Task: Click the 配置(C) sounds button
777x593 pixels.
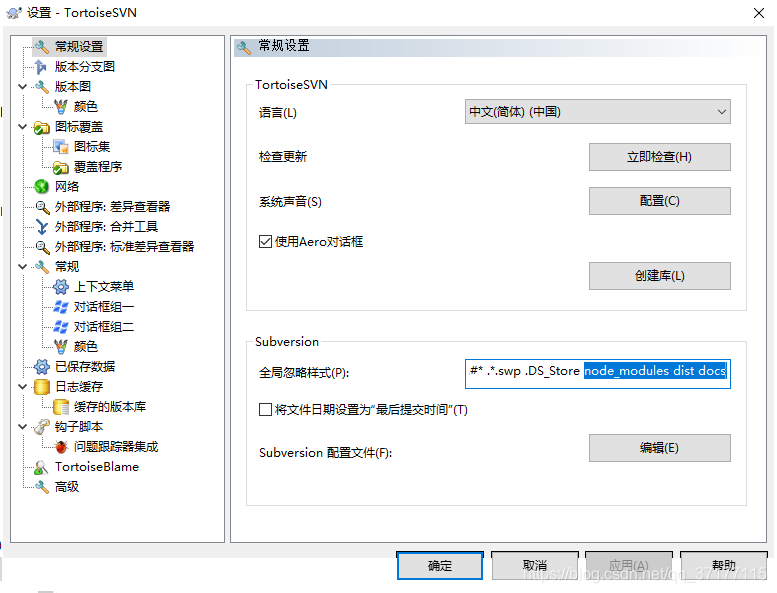Action: click(660, 201)
